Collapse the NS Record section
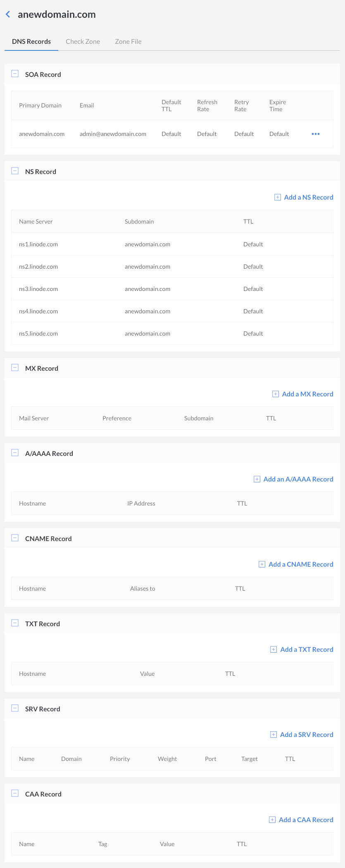345x868 pixels. (15, 171)
